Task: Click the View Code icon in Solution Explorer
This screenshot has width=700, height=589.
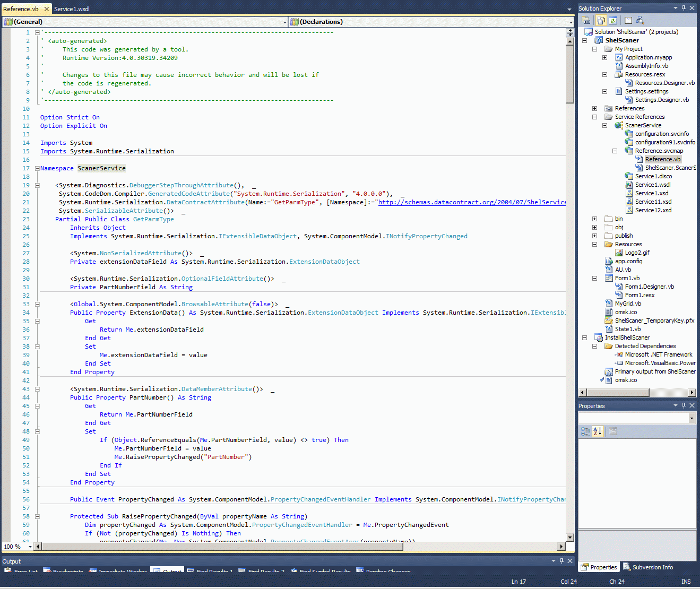Action: 628,20
